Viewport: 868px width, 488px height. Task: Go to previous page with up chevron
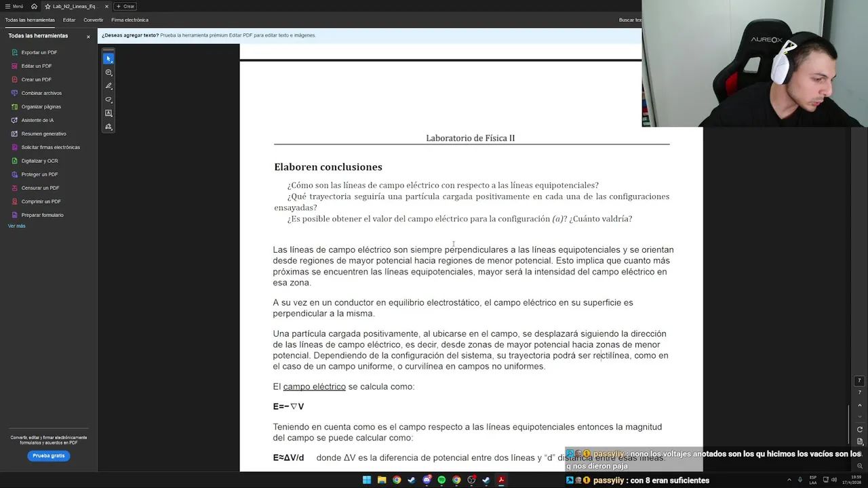[860, 405]
